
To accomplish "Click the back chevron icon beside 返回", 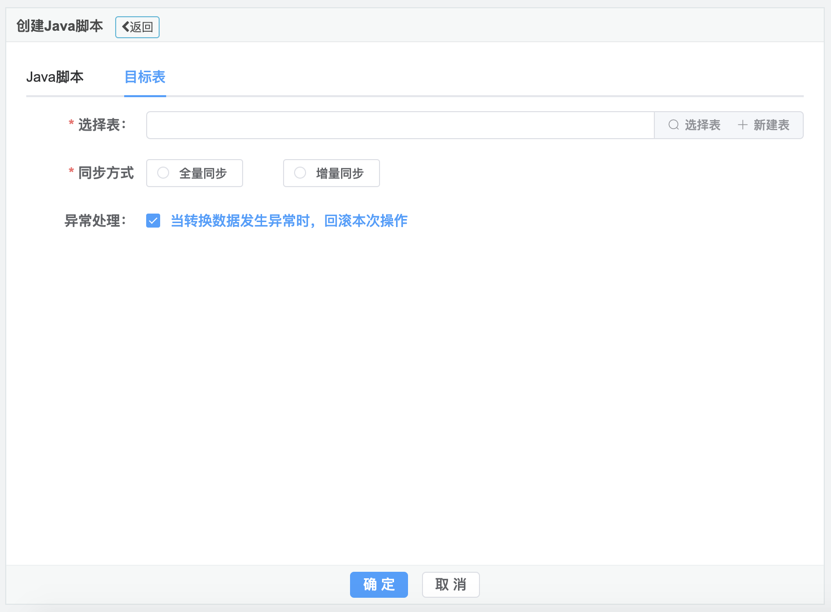I will coord(125,27).
